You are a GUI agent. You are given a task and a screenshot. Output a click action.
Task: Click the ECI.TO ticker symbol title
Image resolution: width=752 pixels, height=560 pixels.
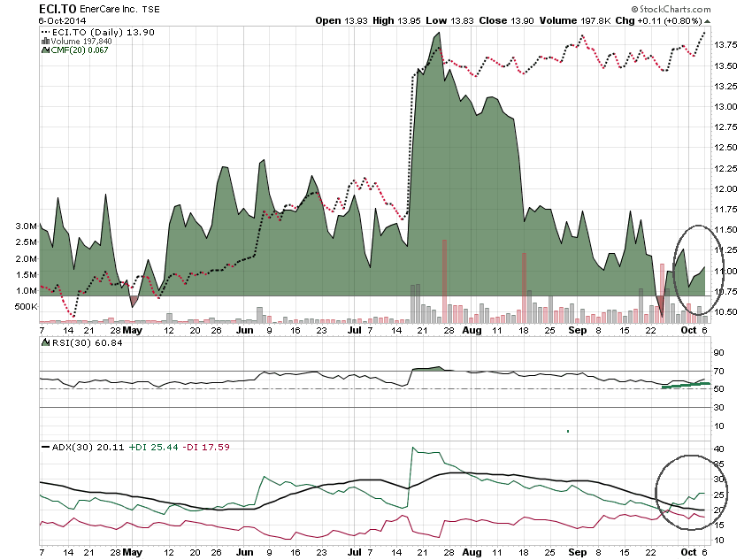58,9
